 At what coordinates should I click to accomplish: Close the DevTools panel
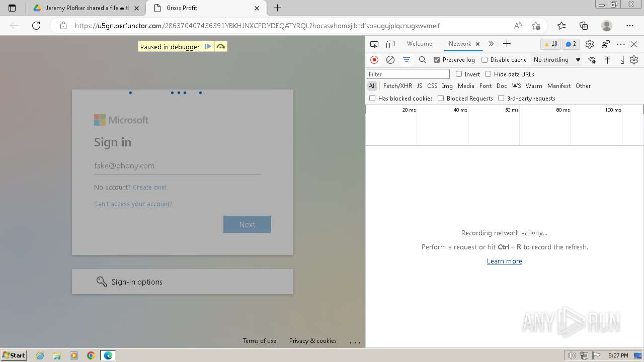pyautogui.click(x=634, y=44)
